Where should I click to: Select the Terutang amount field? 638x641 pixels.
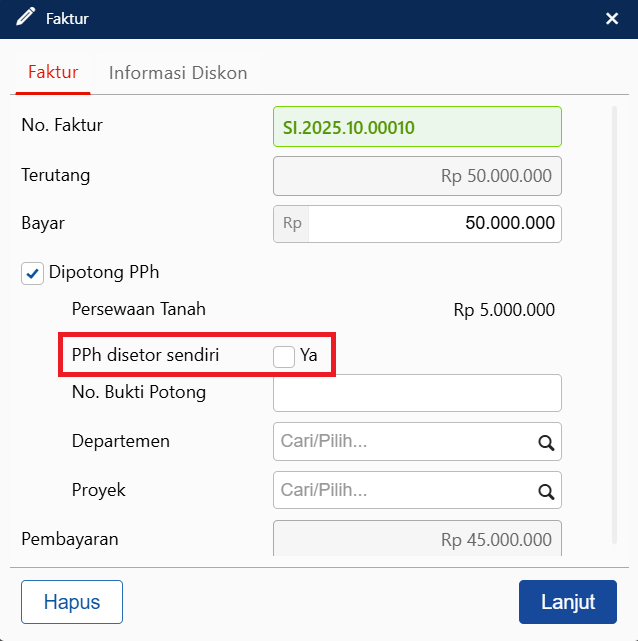(x=417, y=176)
